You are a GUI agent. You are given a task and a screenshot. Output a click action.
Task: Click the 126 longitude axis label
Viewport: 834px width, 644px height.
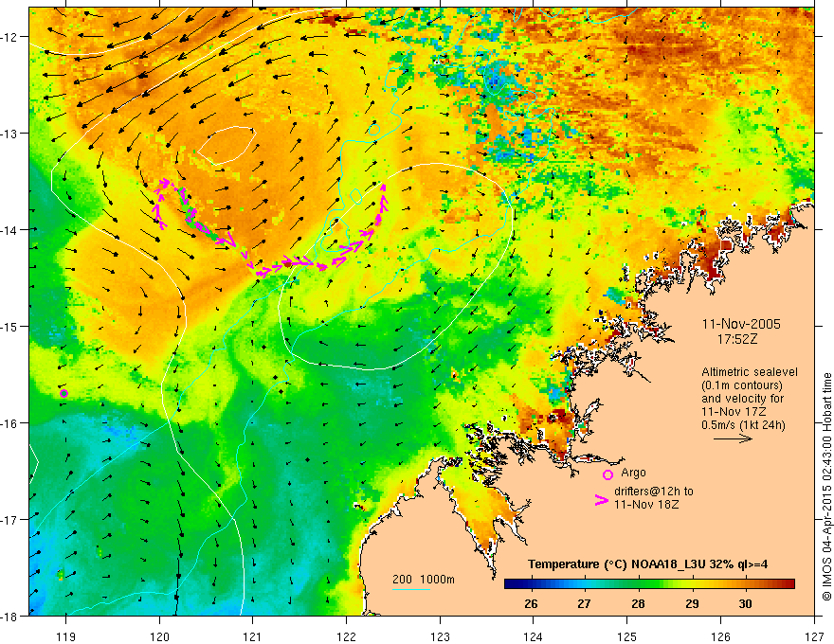720,636
